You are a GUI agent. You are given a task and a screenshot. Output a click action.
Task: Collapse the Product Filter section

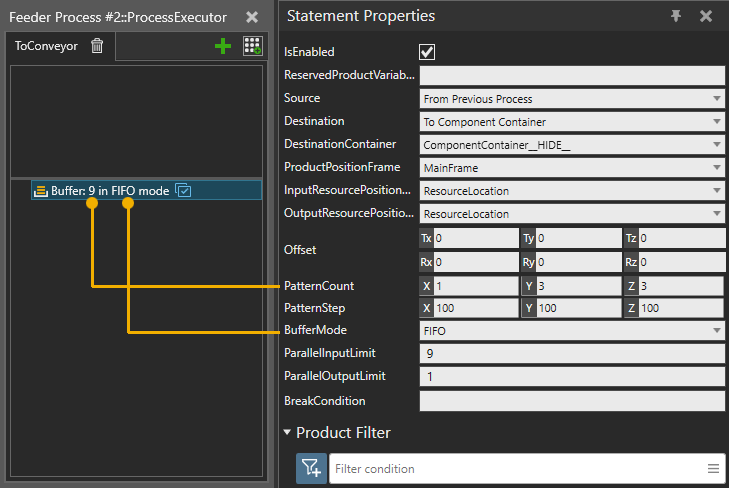click(x=289, y=433)
